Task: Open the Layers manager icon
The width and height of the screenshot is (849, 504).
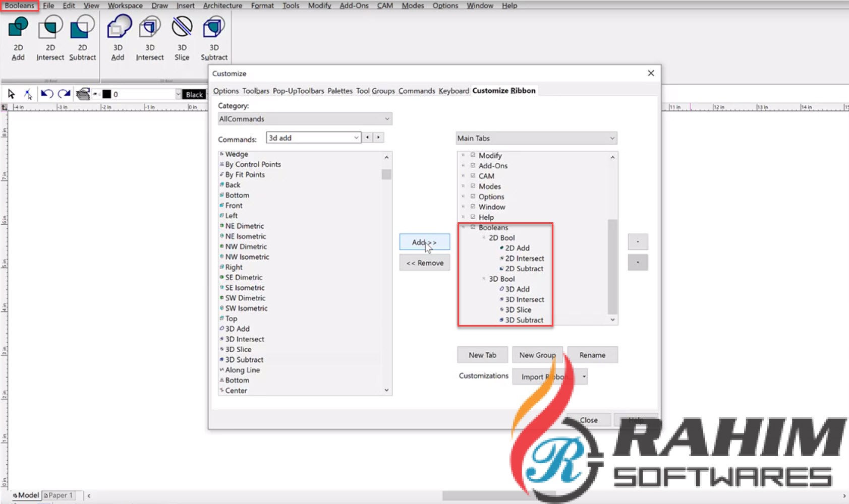Action: tap(83, 94)
